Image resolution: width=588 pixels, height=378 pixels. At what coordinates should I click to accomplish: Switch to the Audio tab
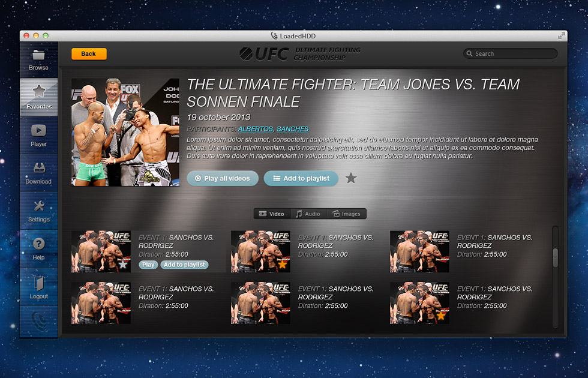tap(308, 214)
